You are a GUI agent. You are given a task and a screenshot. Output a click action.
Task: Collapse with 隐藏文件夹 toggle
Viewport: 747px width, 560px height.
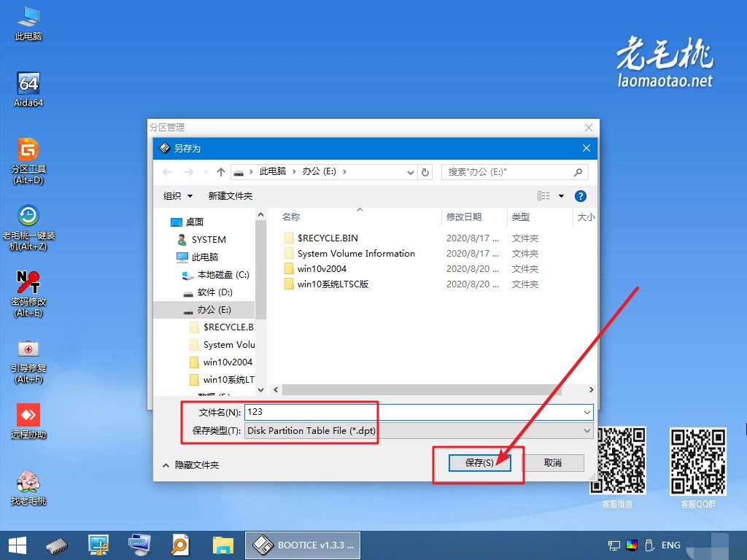tap(190, 464)
